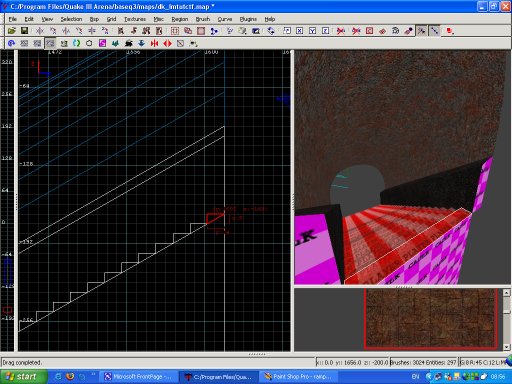Viewport: 512px width, 384px height.
Task: Click the blue downward arrow patch icon
Action: (141, 43)
